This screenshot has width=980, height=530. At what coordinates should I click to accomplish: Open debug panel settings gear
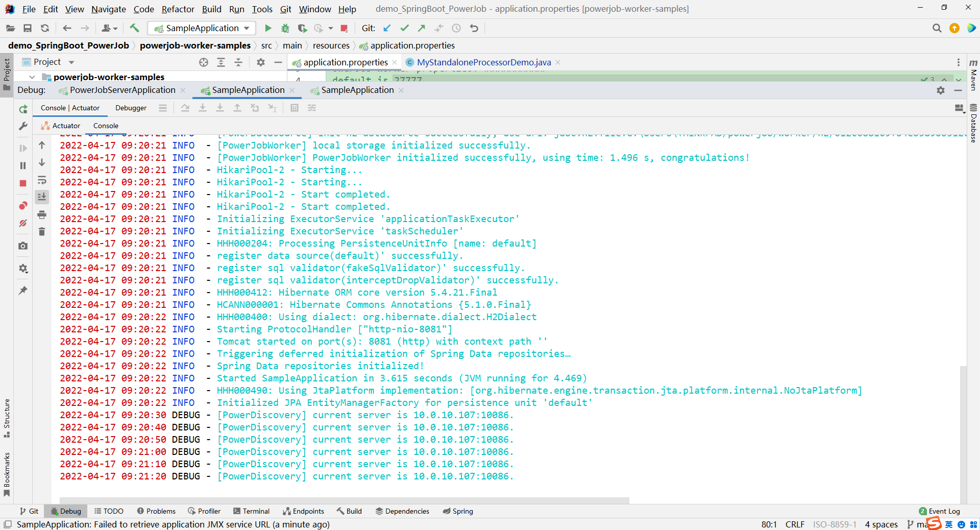(x=941, y=90)
